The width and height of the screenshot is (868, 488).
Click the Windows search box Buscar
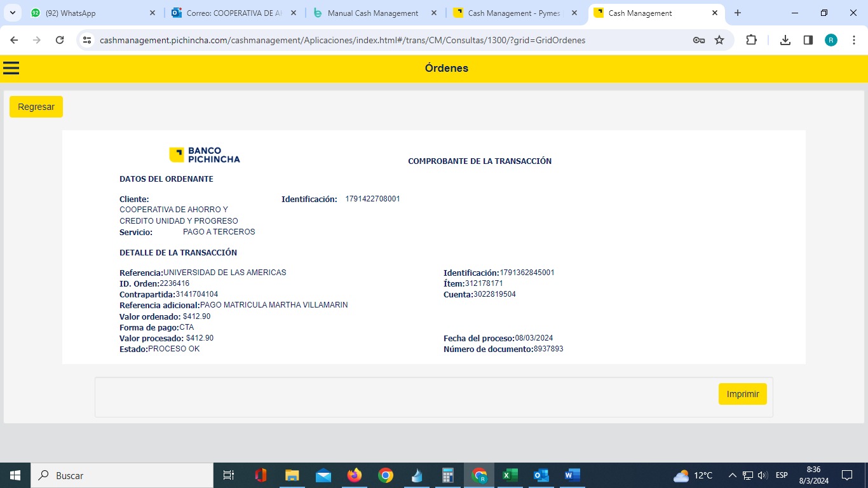coord(122,475)
